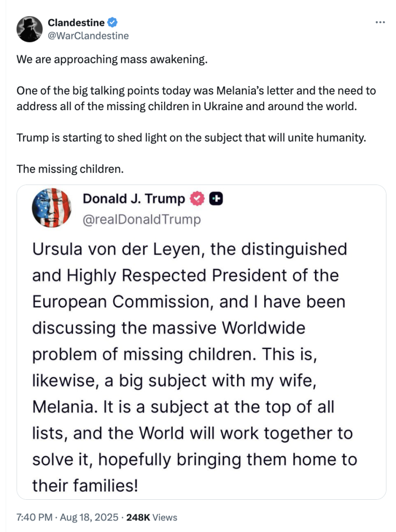Click the blue verified badge beside Clandestine
Screen dimensions: 396x532
pos(113,22)
